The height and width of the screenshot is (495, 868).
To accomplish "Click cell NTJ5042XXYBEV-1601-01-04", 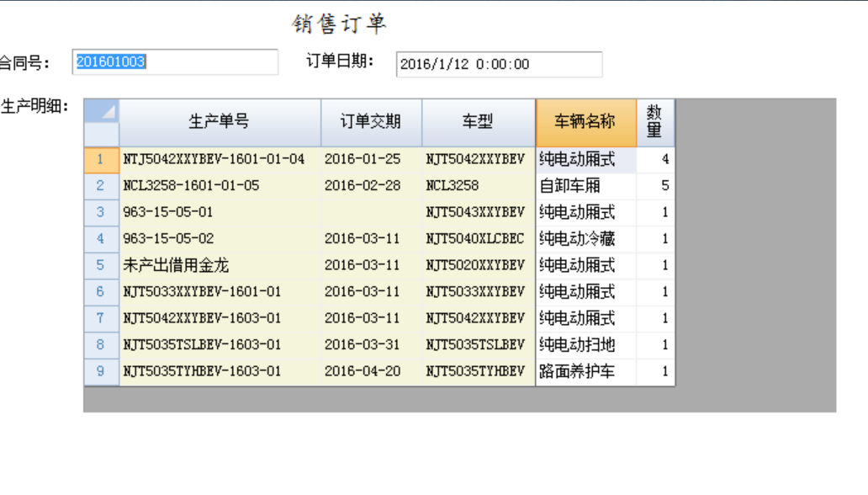I will tap(220, 160).
